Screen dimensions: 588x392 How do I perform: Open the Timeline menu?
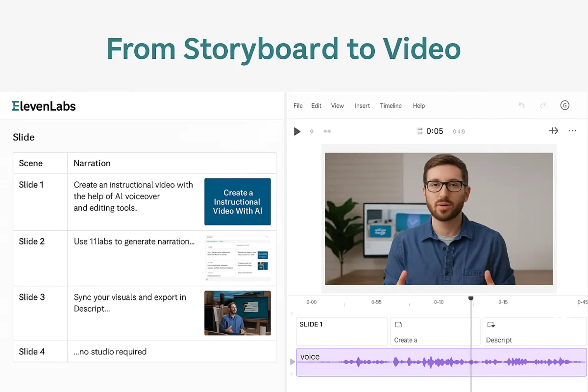(391, 106)
